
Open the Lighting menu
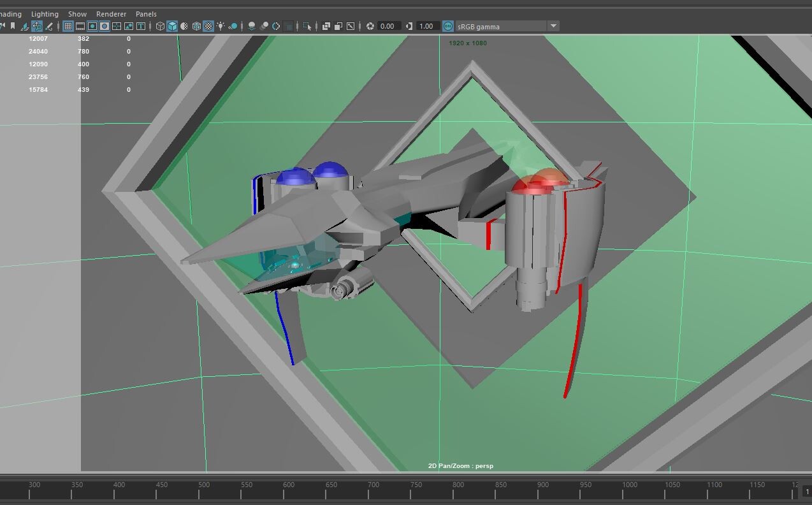[x=45, y=13]
